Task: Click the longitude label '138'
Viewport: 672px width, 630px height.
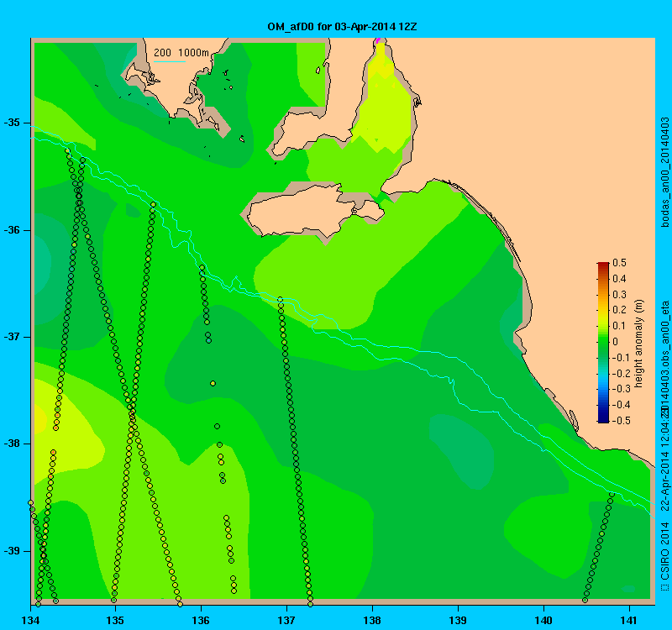Action: pos(372,619)
